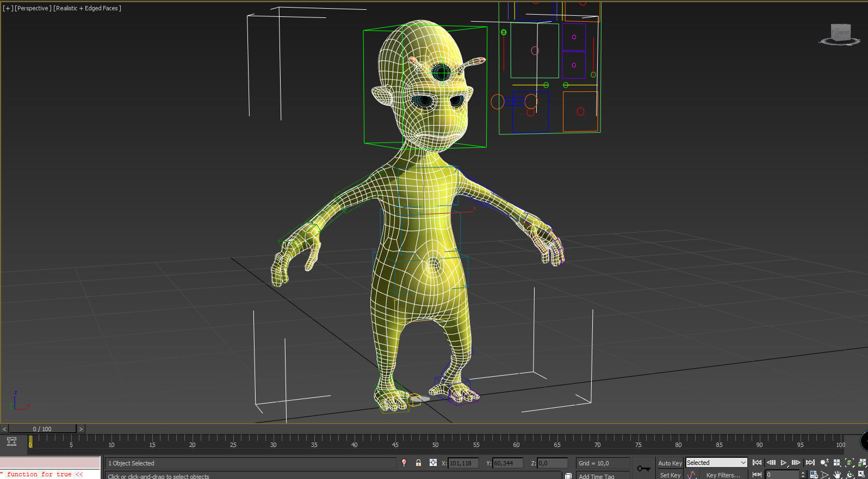Open the [Perspective] point-of-view viewport menu

[x=33, y=8]
